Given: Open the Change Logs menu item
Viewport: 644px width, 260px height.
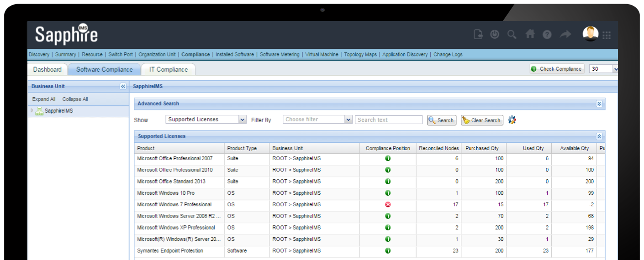Looking at the screenshot, I should (448, 54).
